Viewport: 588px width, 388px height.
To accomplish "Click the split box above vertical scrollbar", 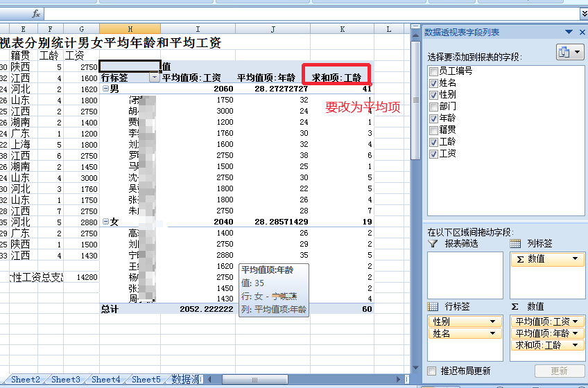I will (x=415, y=27).
